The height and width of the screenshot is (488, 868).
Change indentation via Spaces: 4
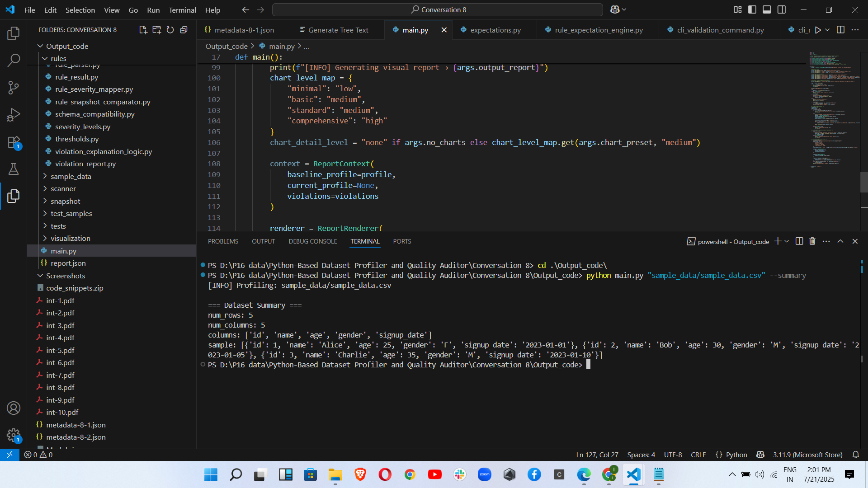tap(641, 455)
